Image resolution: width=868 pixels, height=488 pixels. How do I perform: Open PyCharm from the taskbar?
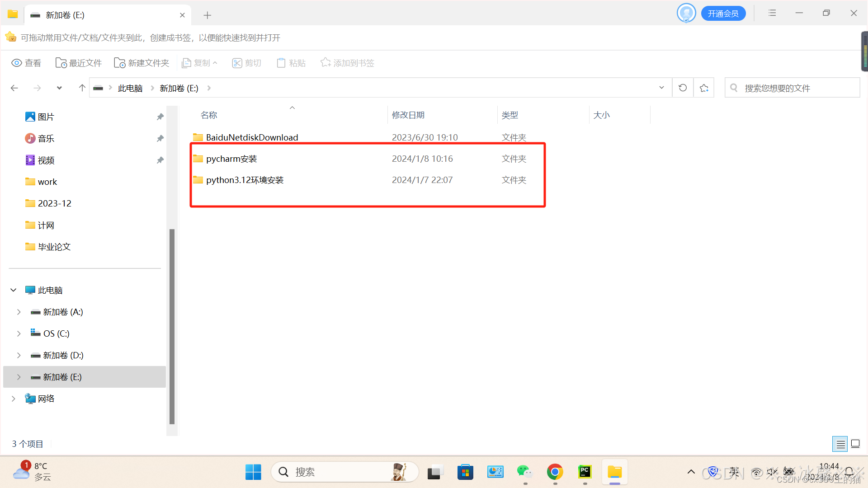585,472
